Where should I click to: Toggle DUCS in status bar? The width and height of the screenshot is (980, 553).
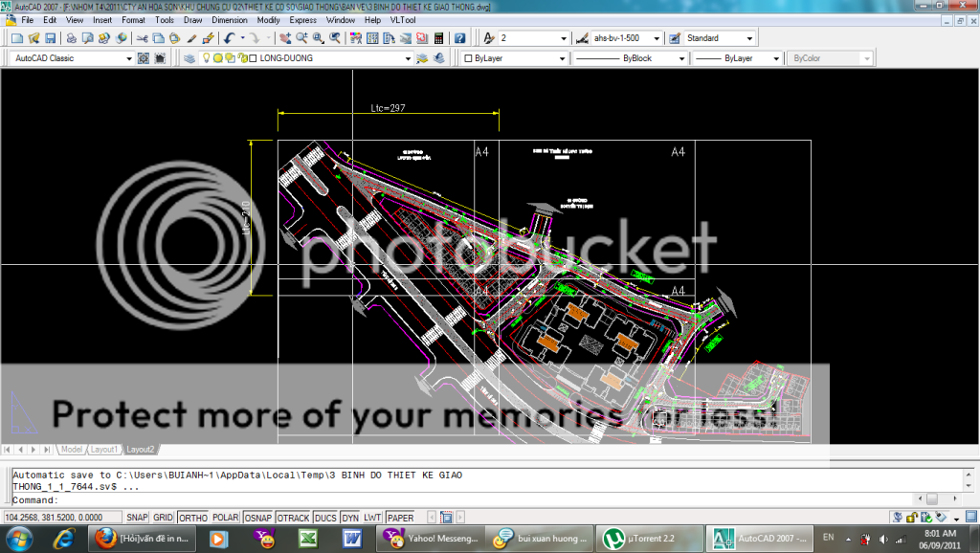325,518
